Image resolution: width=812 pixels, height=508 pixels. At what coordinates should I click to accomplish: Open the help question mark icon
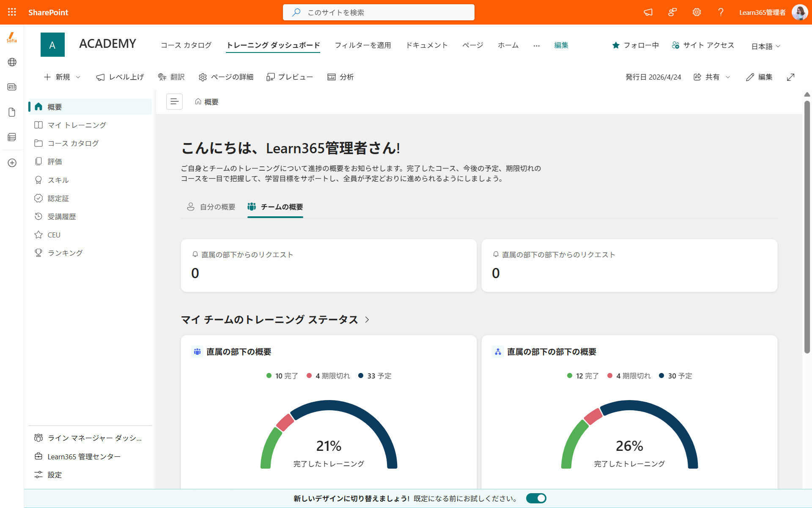point(721,12)
